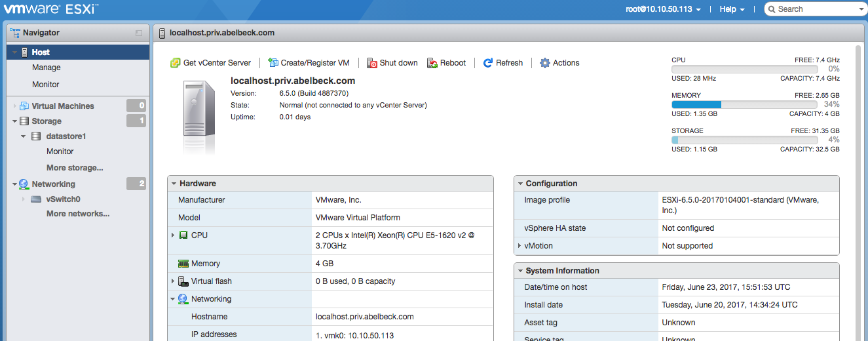Collapse the datastore1 tree arrow
Image resolution: width=868 pixels, height=341 pixels.
point(24,136)
